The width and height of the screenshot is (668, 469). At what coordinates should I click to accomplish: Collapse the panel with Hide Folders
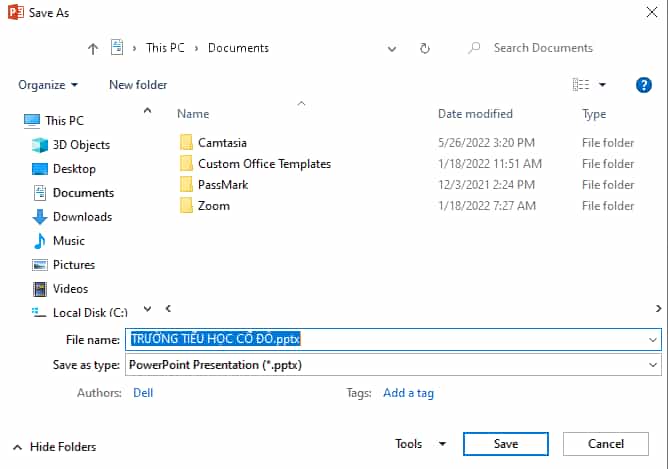coord(55,447)
